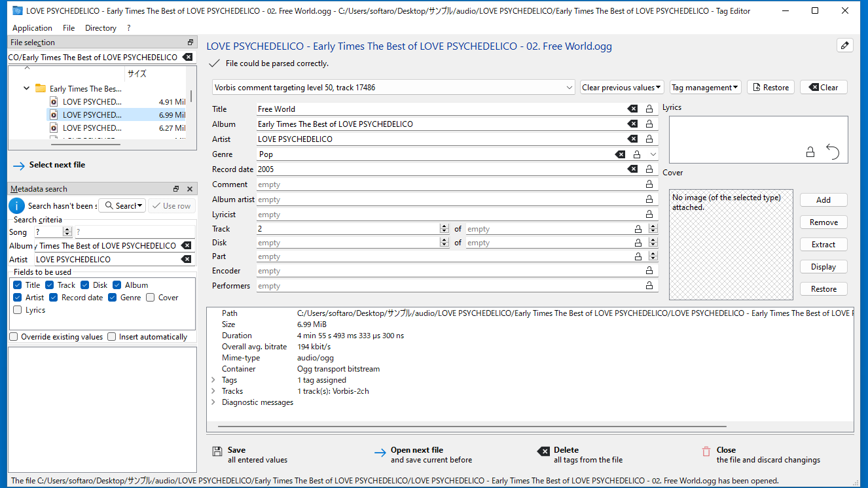Viewport: 868px width, 488px height.
Task: Add a cover image
Action: [823, 200]
